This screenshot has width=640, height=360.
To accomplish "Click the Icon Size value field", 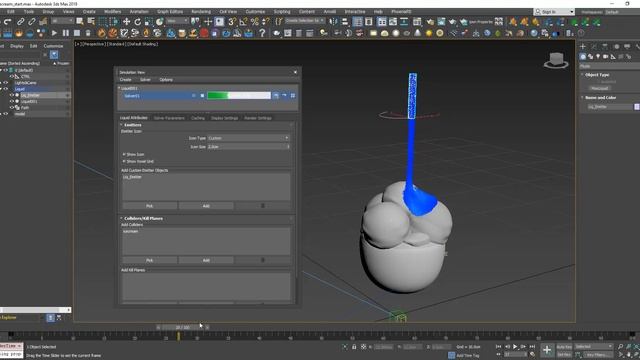I will click(x=248, y=147).
